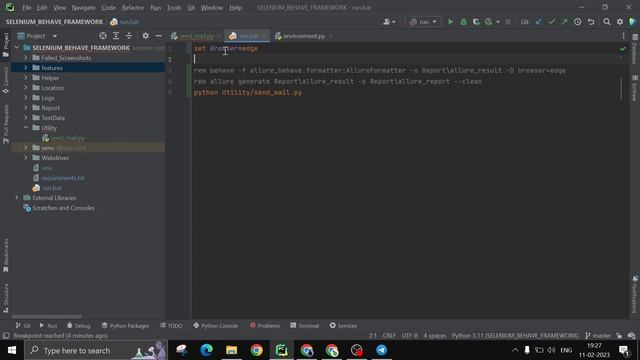Open Telegram from the taskbar

pos(382,350)
